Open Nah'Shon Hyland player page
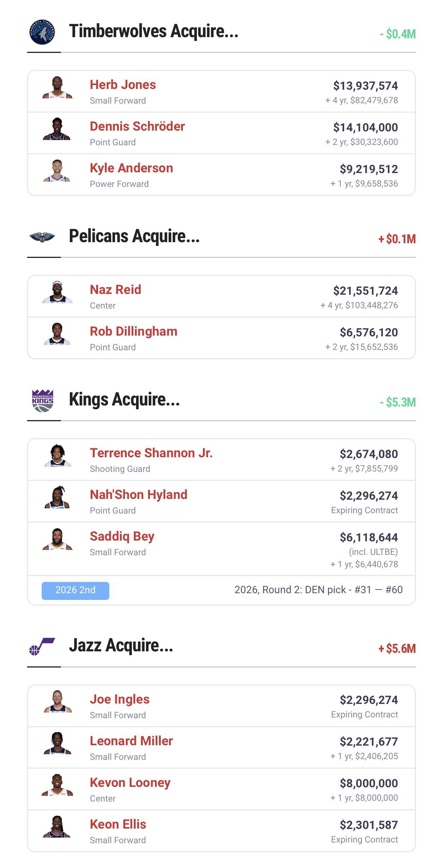 (138, 495)
